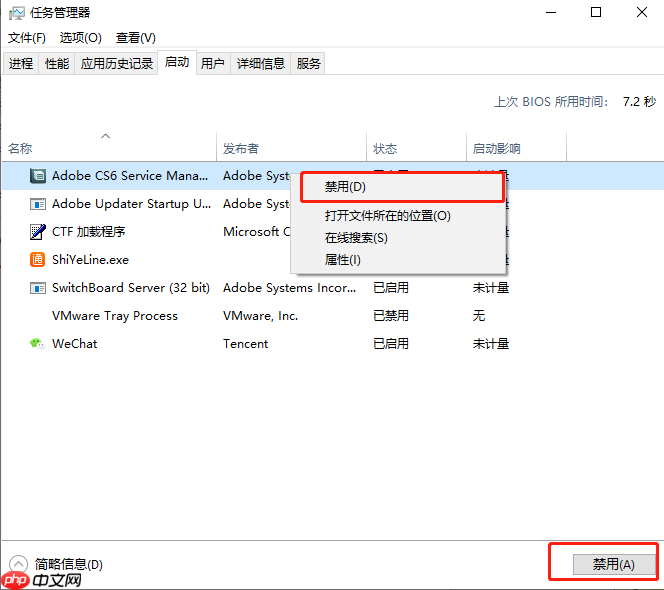Click the Task Manager title bar icon
This screenshot has height=590, width=664.
[17, 13]
